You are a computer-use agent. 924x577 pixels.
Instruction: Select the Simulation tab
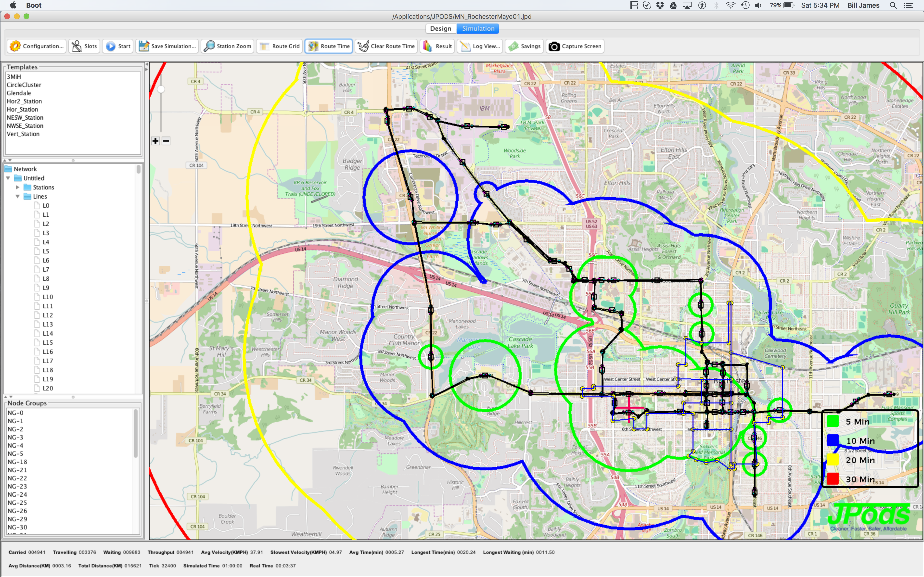point(478,29)
